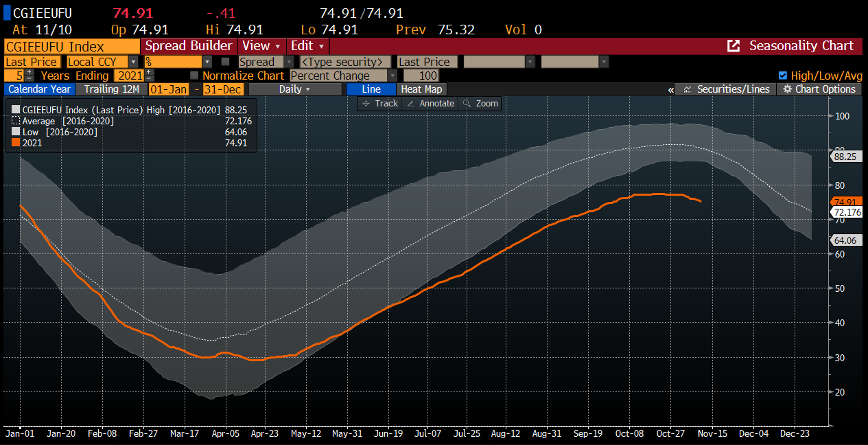This screenshot has width=868, height=445.
Task: Tick the Spread checkbox
Action: click(x=225, y=62)
